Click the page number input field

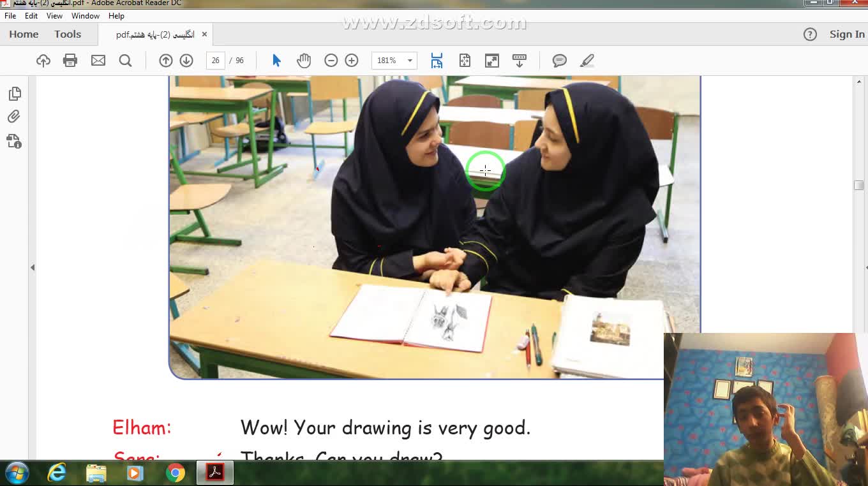coord(216,61)
